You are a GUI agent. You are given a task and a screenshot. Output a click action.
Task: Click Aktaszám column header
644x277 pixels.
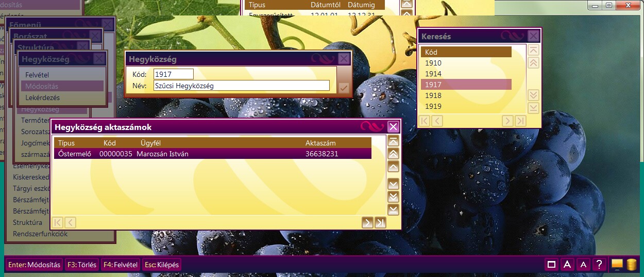click(x=320, y=143)
